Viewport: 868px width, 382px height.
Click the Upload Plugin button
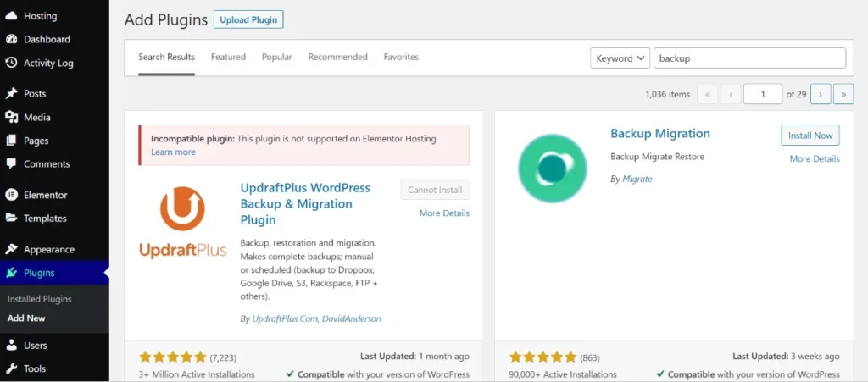(248, 19)
